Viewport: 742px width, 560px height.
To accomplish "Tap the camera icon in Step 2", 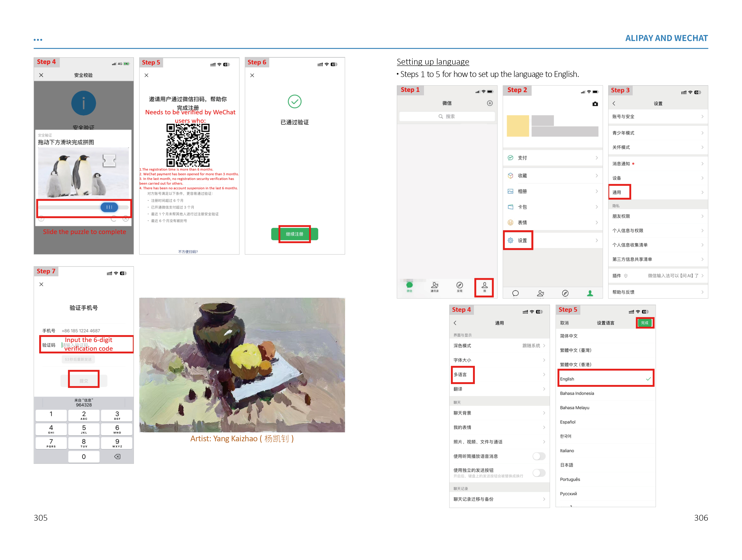I will 595,104.
